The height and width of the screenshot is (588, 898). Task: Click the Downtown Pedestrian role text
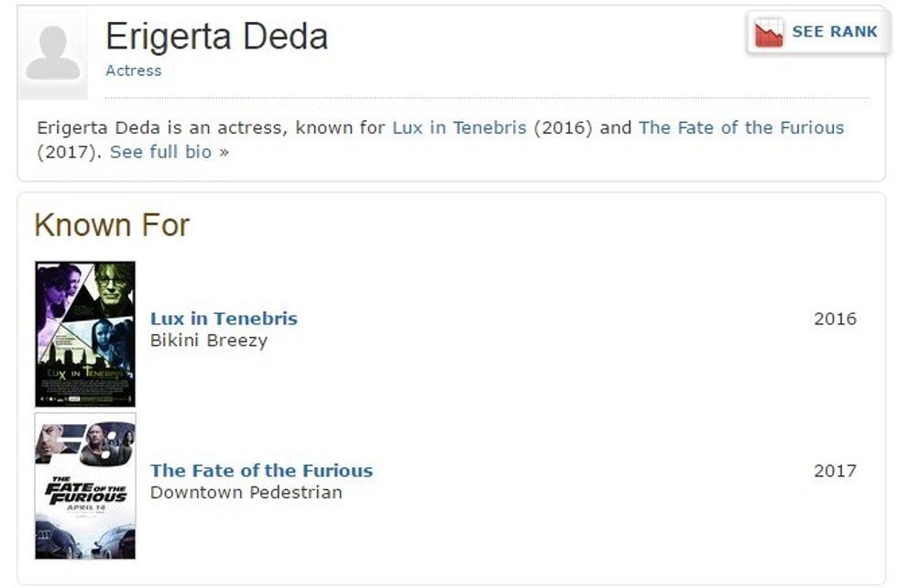click(x=246, y=493)
